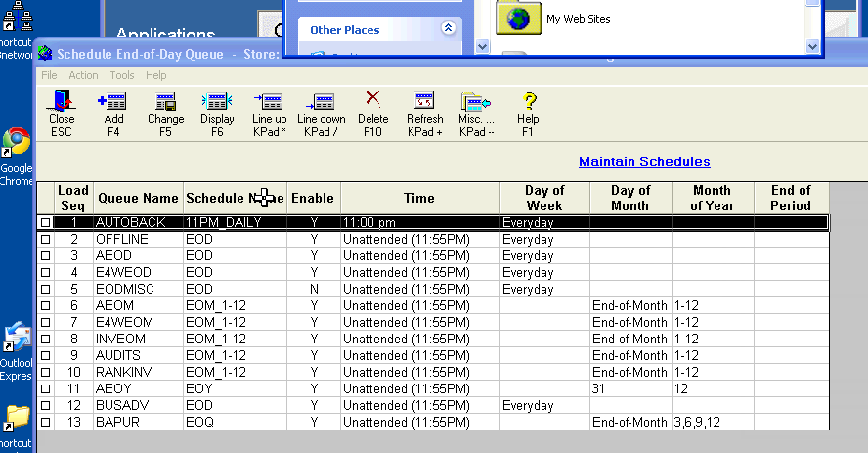Click the 3,6,9,12 month of year cell
Image resolution: width=868 pixels, height=453 pixels.
pyautogui.click(x=713, y=422)
